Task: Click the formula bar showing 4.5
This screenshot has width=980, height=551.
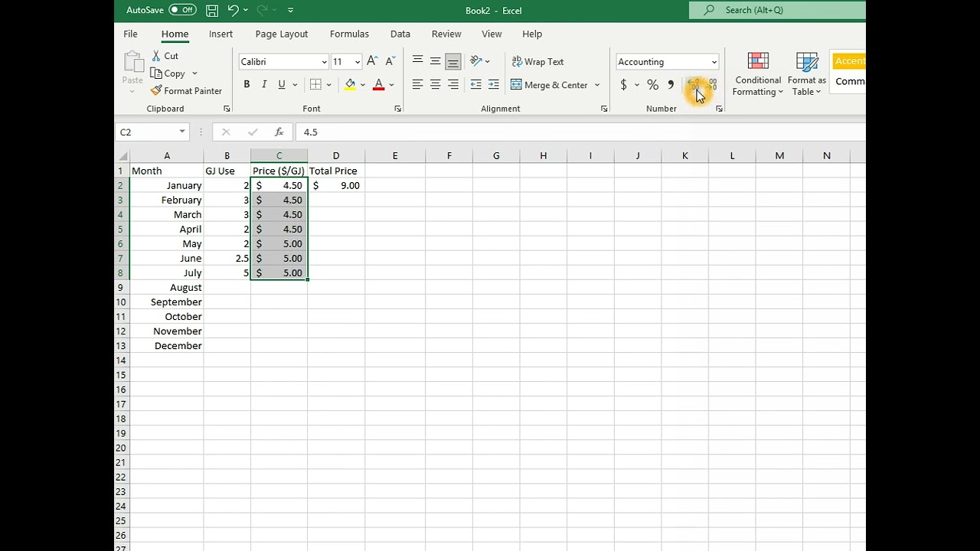Action: coord(580,132)
